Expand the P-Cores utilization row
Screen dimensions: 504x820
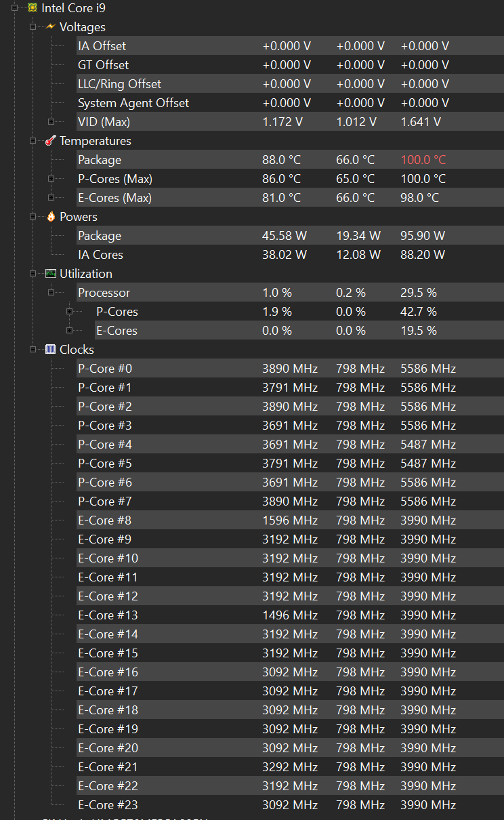click(x=69, y=312)
